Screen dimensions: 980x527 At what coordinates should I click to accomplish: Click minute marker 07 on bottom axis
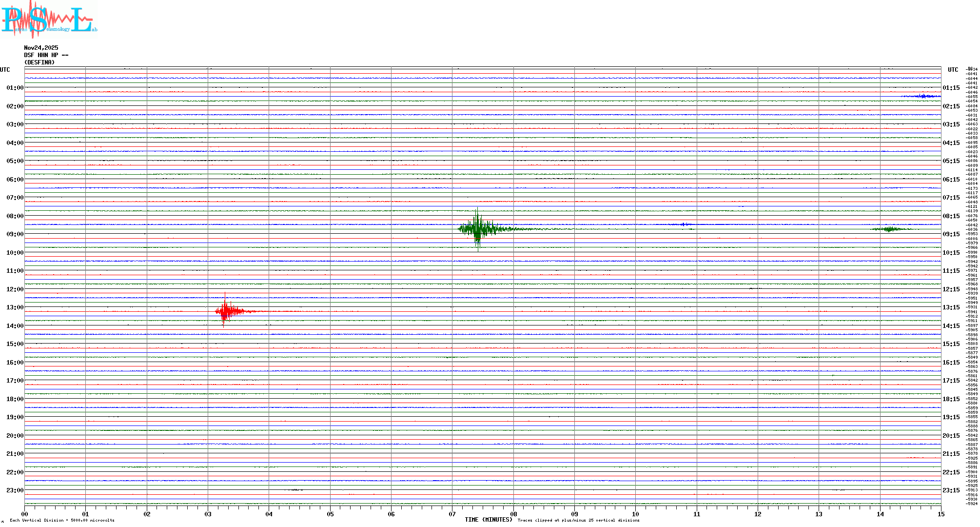(452, 514)
